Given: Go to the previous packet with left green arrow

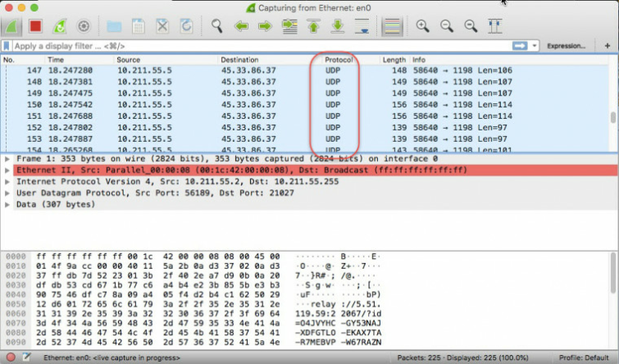Looking at the screenshot, I should 241,26.
